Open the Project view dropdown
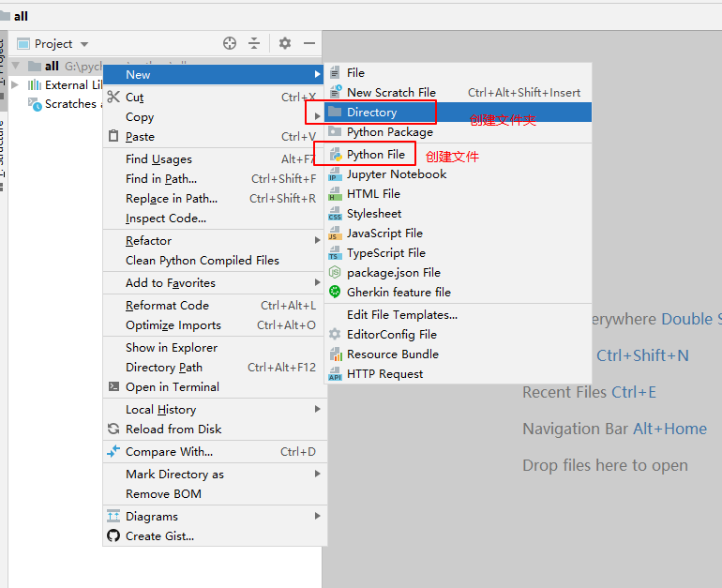 click(x=84, y=44)
